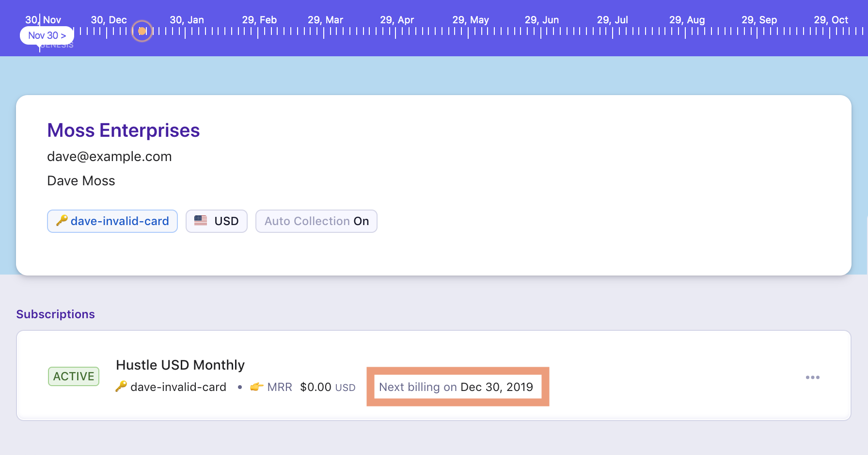Click the Next billing on Dec 30, 2019 text
This screenshot has width=868, height=455.
pos(456,387)
